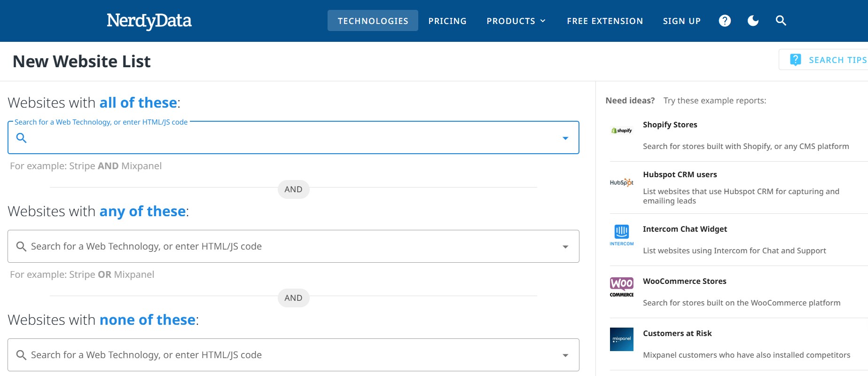Click 'For example: Stripe OR Mixpanel' hint
868x376 pixels.
[x=82, y=274]
